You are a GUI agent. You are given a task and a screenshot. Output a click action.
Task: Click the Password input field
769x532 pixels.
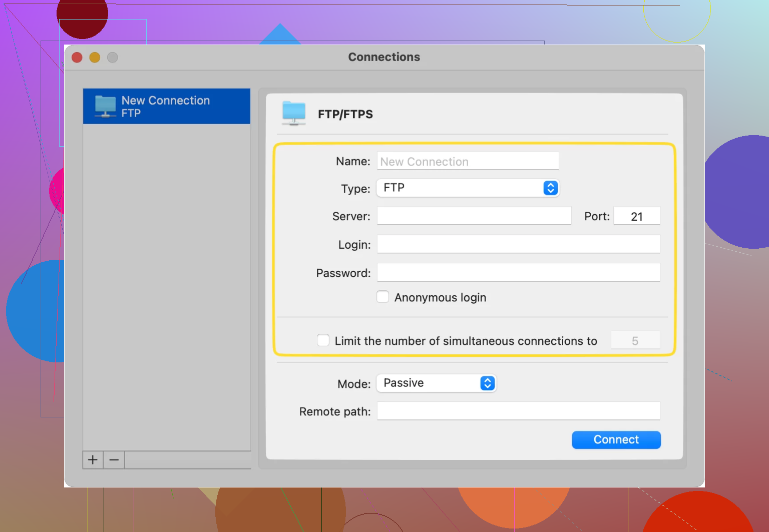tap(518, 272)
